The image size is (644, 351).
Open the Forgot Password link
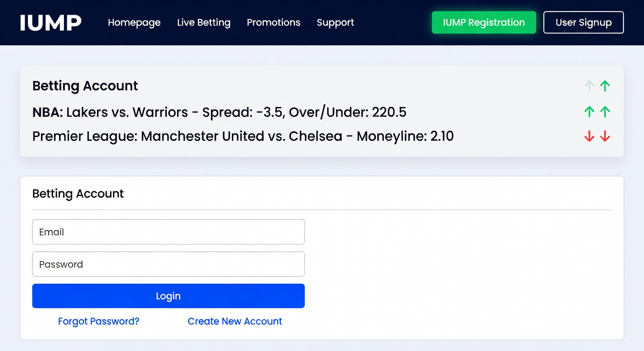coord(98,321)
